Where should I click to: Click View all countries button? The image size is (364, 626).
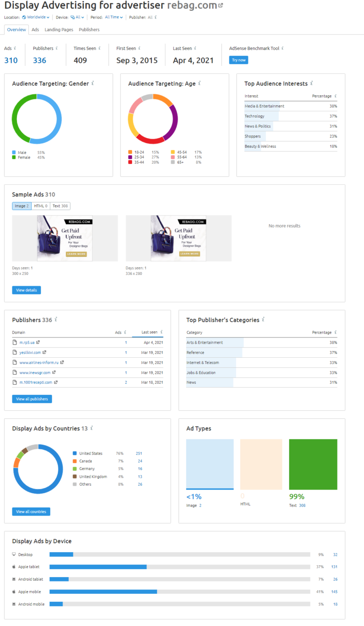tap(31, 512)
